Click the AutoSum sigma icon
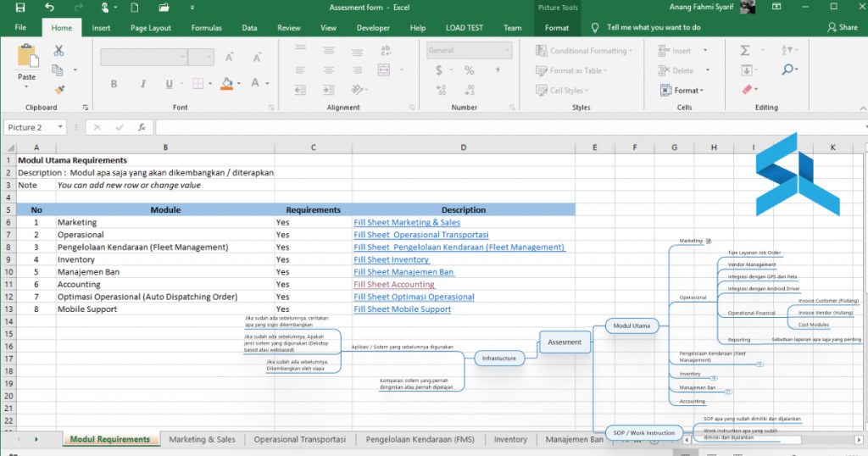Screen dimensions: 868x456 coord(745,50)
